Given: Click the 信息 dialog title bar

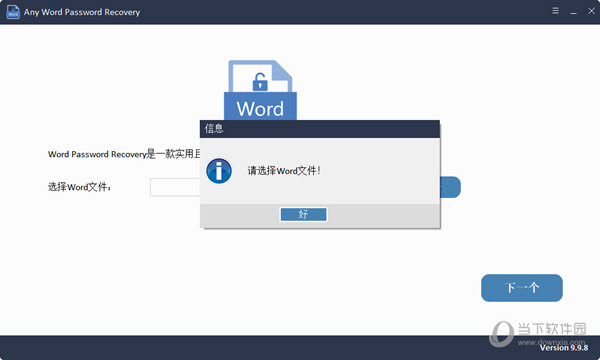Looking at the screenshot, I should click(320, 129).
